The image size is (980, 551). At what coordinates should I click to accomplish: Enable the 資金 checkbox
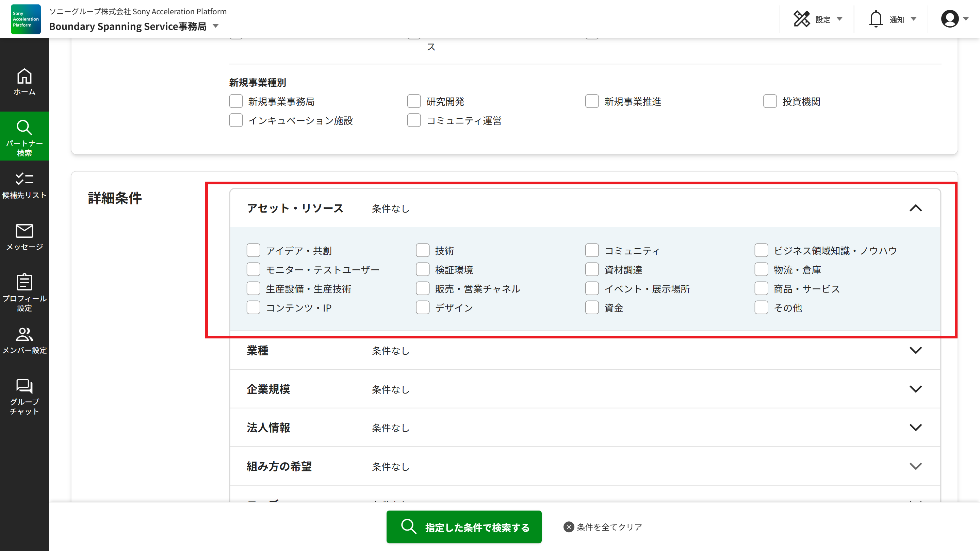point(592,307)
